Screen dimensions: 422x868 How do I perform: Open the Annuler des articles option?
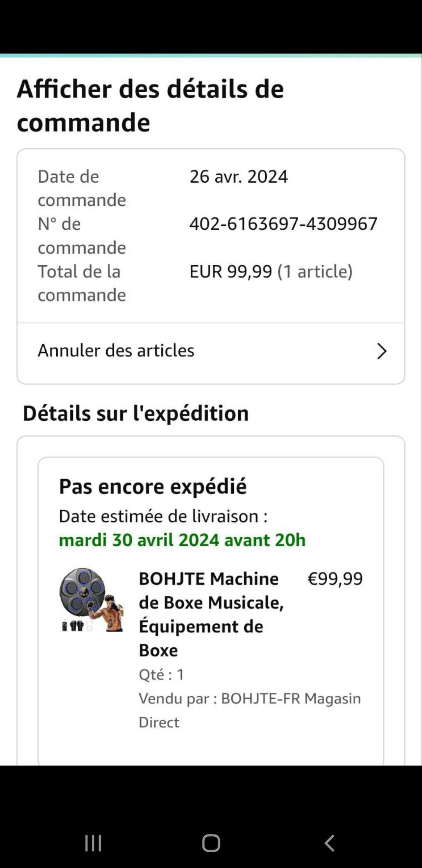(116, 351)
